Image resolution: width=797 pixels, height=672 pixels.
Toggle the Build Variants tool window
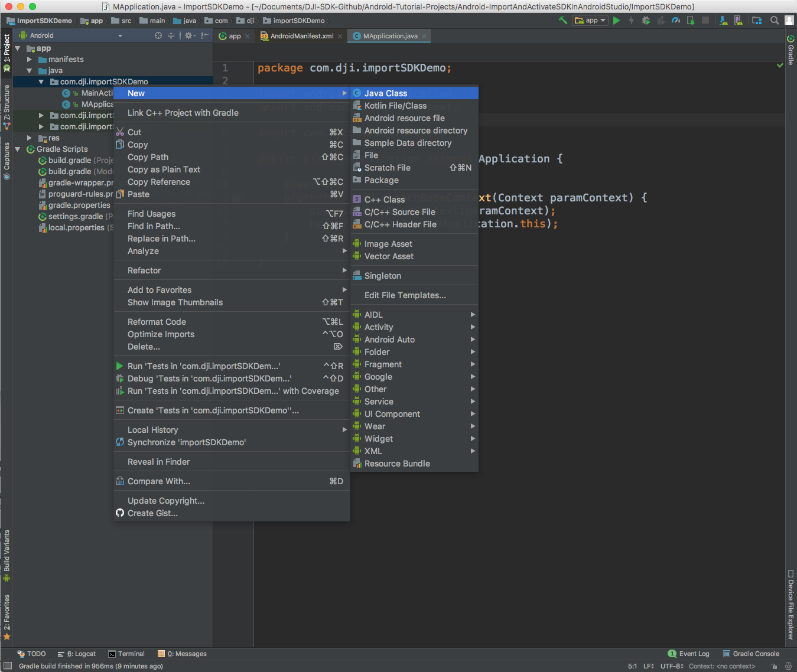pos(6,556)
